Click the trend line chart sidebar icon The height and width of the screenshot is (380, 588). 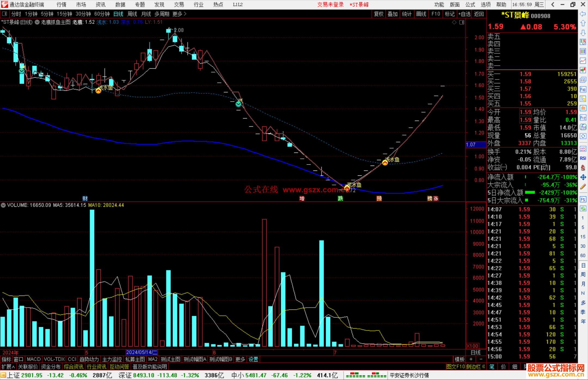[583, 61]
